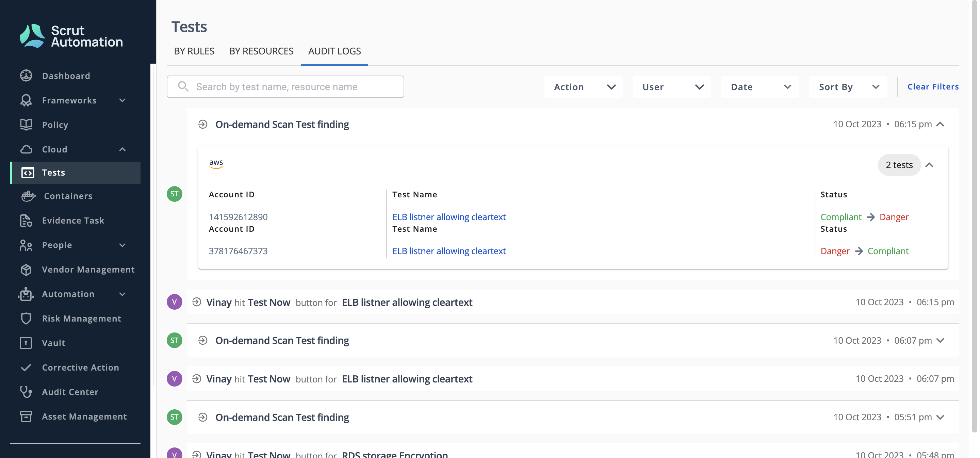Click Vinay hit Test Now entry at 06:15 pm
The height and width of the screenshot is (458, 980).
(573, 302)
